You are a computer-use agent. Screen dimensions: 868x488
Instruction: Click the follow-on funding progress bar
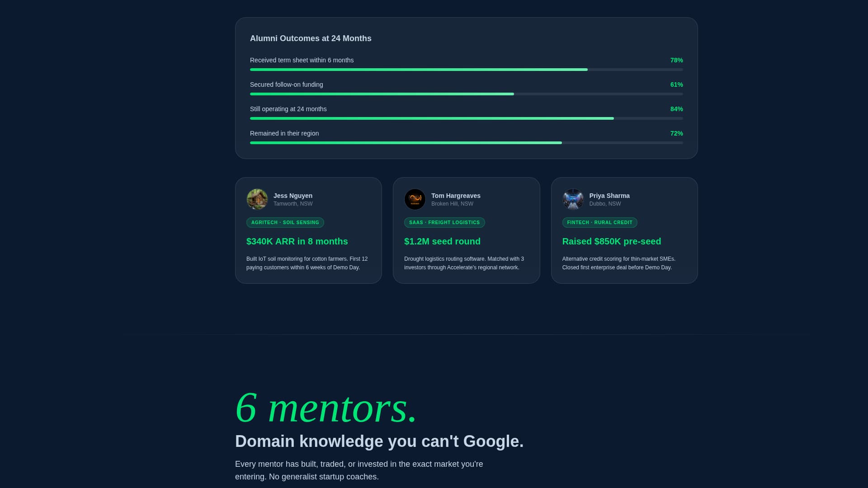pyautogui.click(x=466, y=94)
